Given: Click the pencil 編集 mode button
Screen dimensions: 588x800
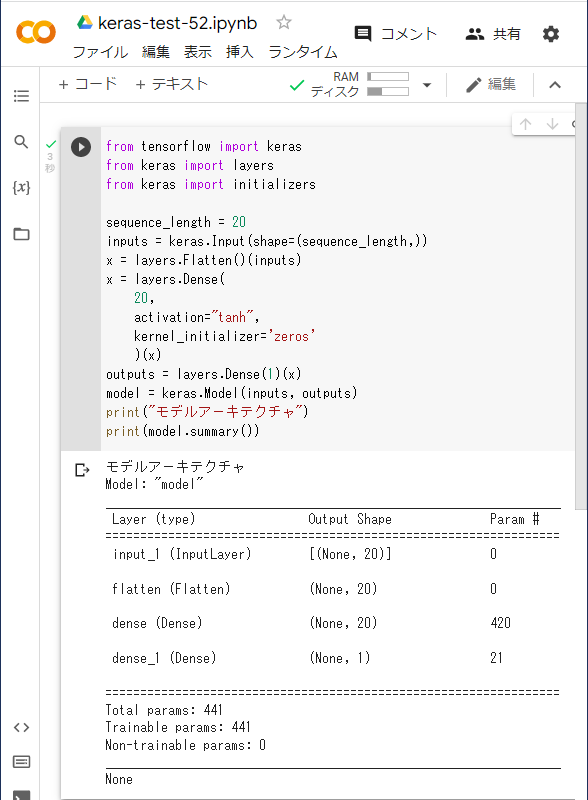Looking at the screenshot, I should coord(491,84).
